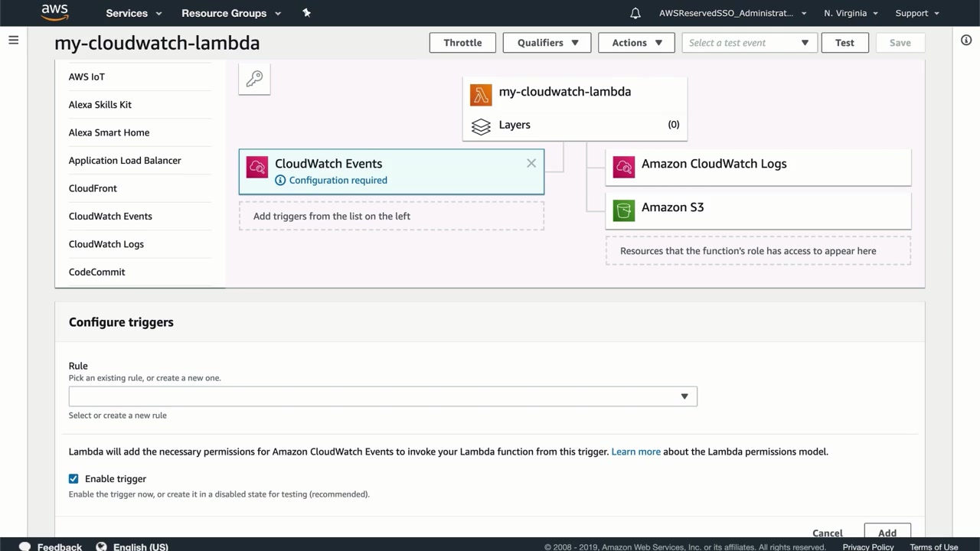Open the Select a test event box

[x=750, y=43]
